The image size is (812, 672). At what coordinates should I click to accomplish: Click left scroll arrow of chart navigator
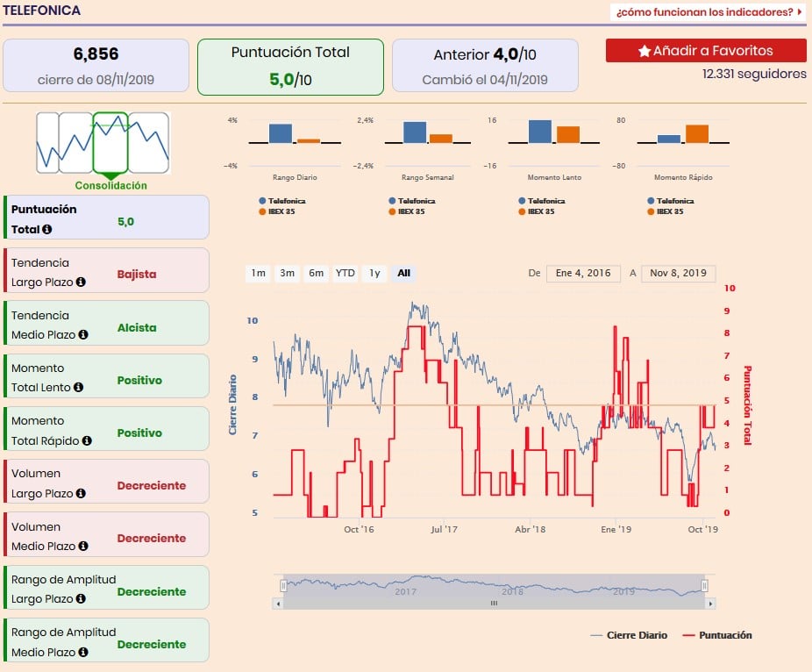[279, 604]
